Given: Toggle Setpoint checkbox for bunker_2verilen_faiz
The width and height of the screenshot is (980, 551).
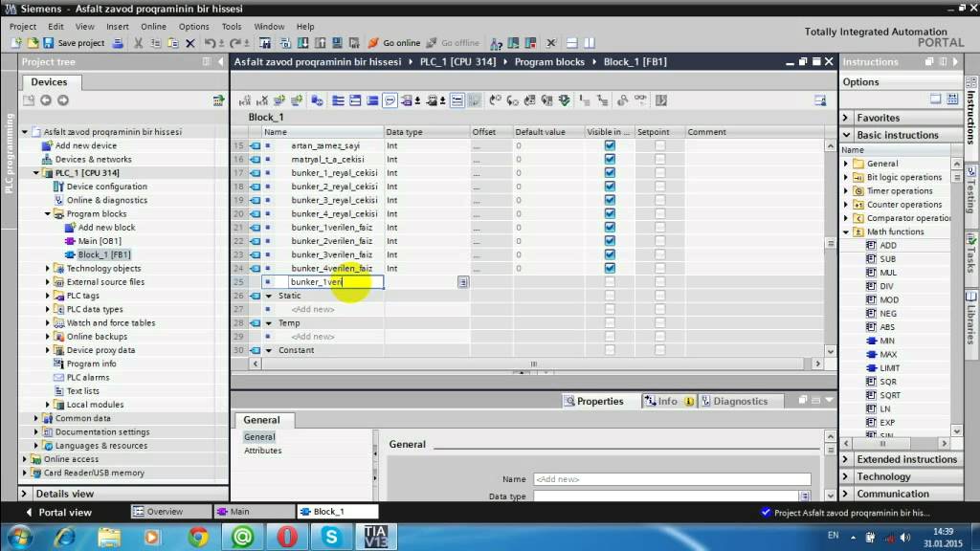Looking at the screenshot, I should click(660, 241).
